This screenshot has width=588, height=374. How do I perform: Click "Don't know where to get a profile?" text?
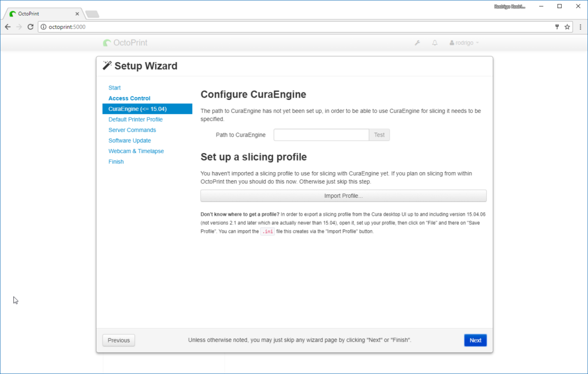tap(240, 215)
